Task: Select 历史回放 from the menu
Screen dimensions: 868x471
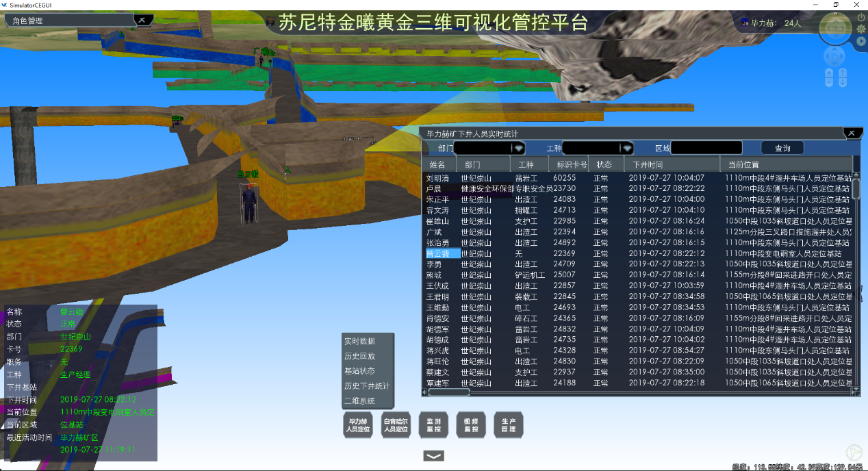Action: coord(359,356)
